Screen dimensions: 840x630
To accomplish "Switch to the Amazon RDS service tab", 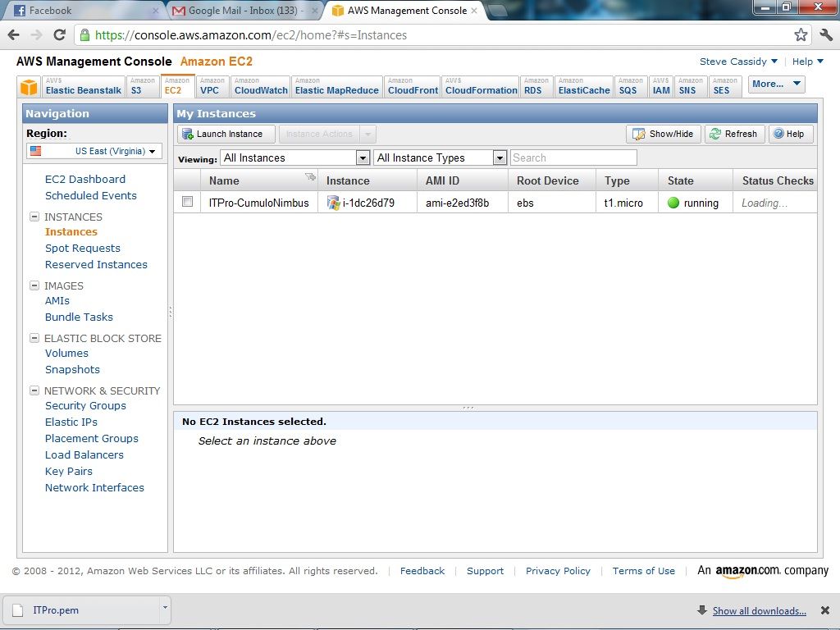I will point(536,86).
